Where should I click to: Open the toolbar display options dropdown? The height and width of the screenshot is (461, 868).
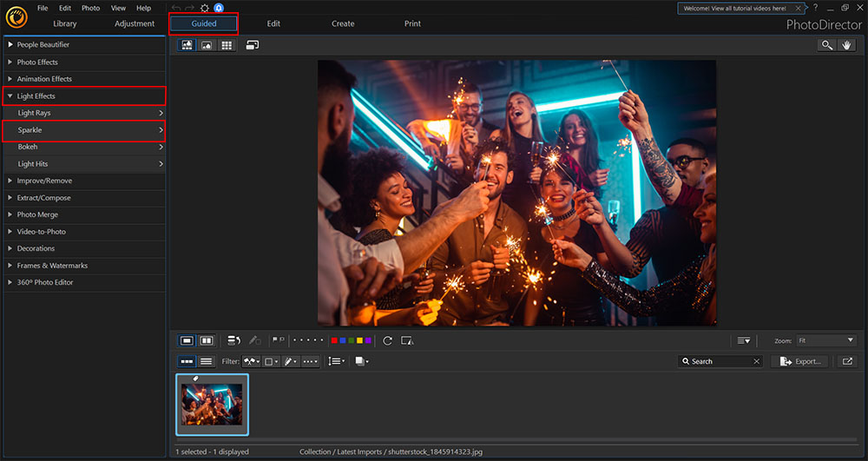click(744, 340)
